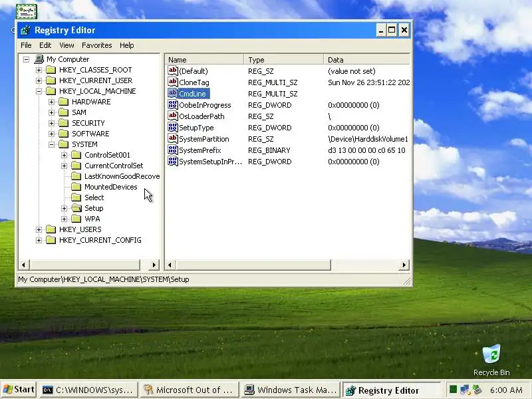The image size is (532, 399).
Task: Expand the ControlSet001 key node
Action: point(64,155)
